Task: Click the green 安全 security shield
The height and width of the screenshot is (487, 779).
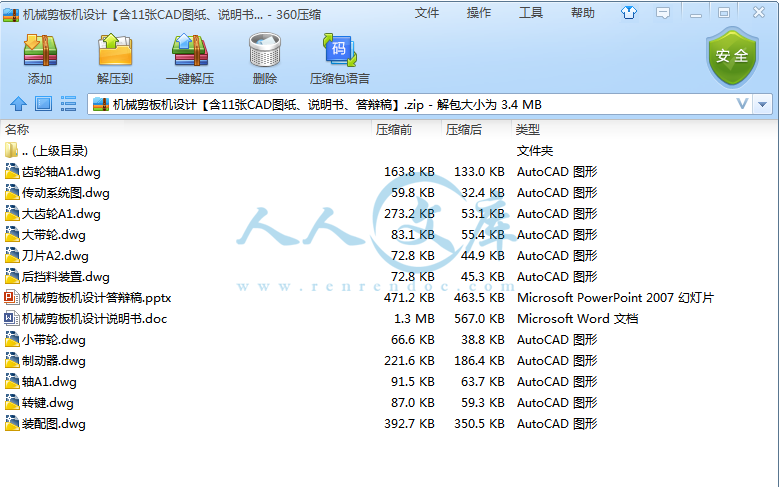Action: pyautogui.click(x=732, y=57)
